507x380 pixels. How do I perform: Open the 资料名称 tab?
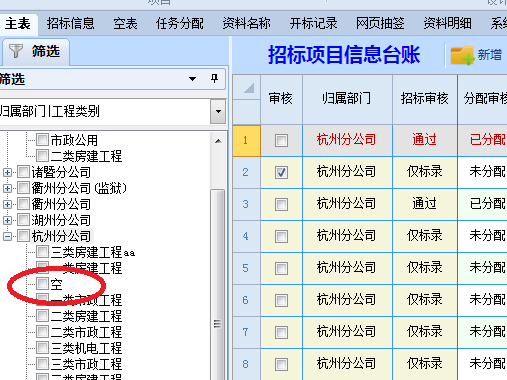[x=247, y=24]
